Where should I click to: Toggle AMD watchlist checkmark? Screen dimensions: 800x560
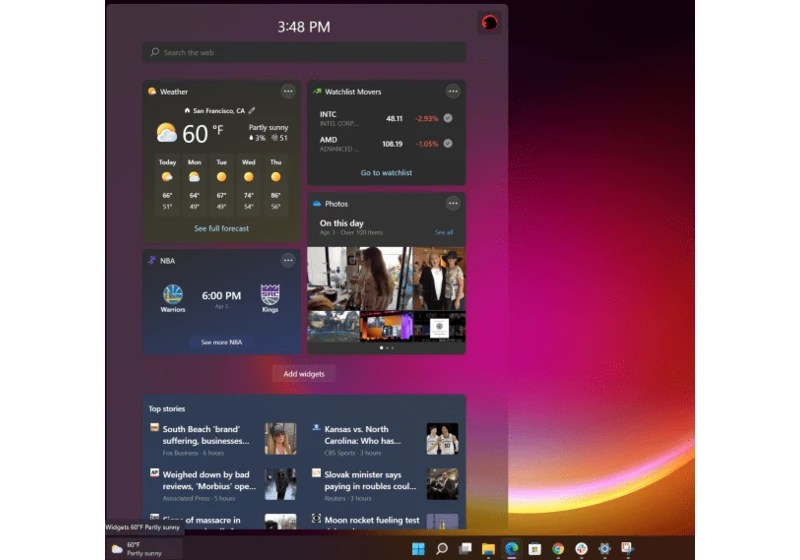[448, 143]
